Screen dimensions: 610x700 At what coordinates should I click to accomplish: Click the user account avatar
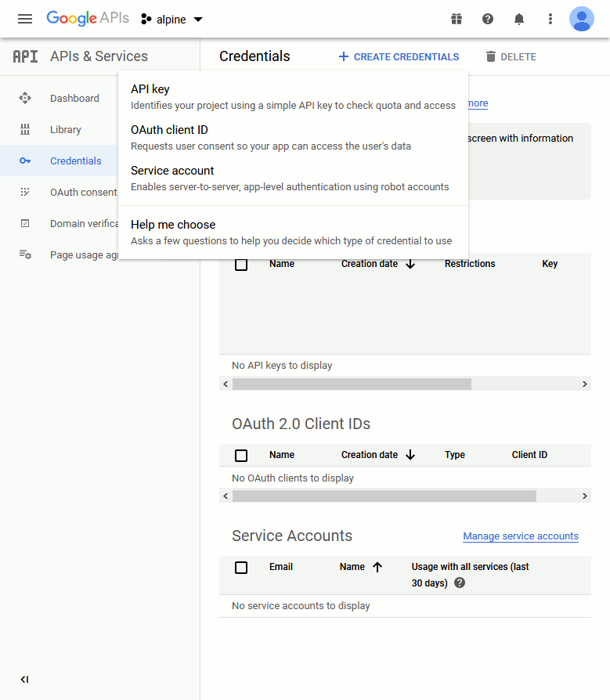pos(582,19)
